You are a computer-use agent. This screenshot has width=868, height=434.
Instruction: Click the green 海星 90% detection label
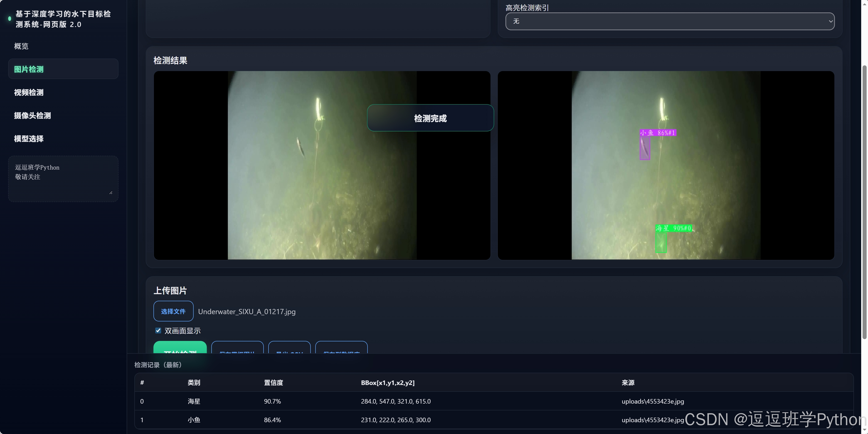click(673, 228)
